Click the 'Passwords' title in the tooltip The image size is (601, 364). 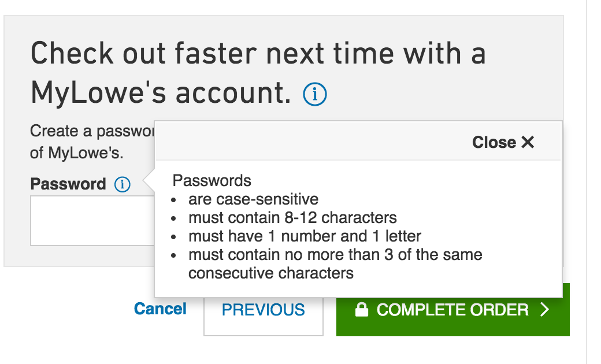[212, 181]
